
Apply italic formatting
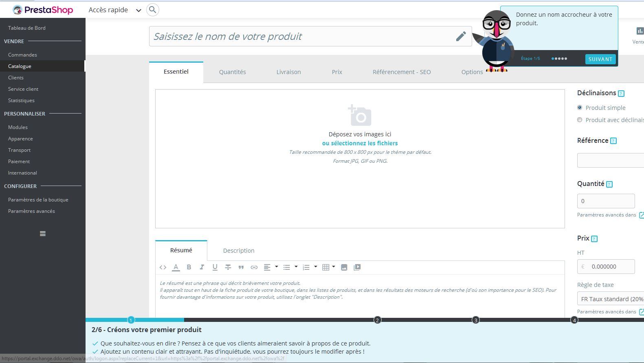point(202,267)
